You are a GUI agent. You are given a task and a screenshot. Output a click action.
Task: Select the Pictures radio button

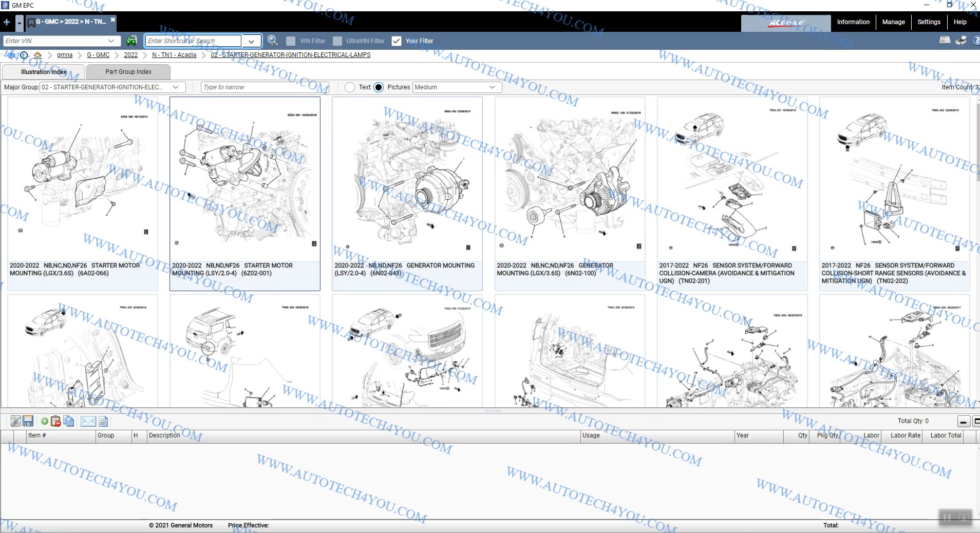[379, 87]
